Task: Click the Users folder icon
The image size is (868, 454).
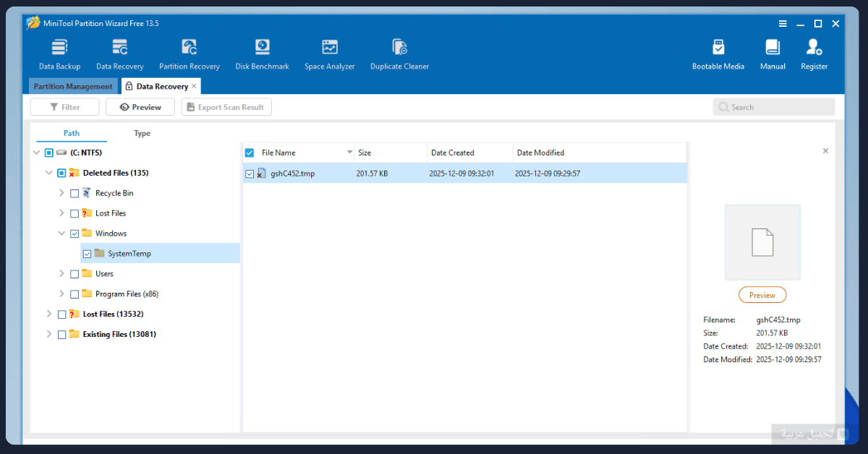Action: click(x=87, y=273)
